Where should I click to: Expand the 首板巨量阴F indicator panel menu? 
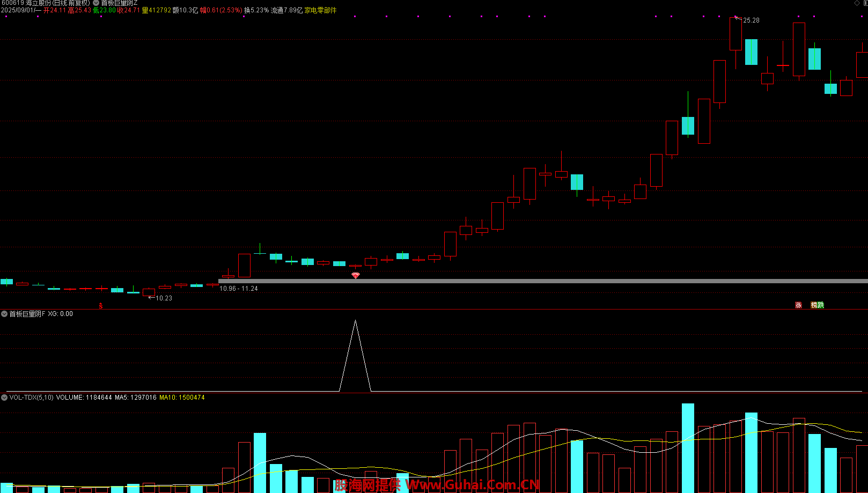click(x=4, y=314)
